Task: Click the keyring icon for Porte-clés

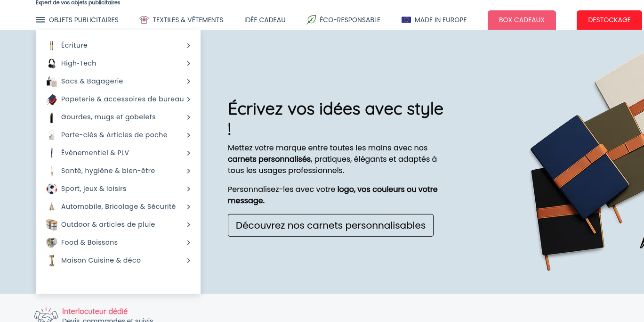Action: tap(52, 135)
